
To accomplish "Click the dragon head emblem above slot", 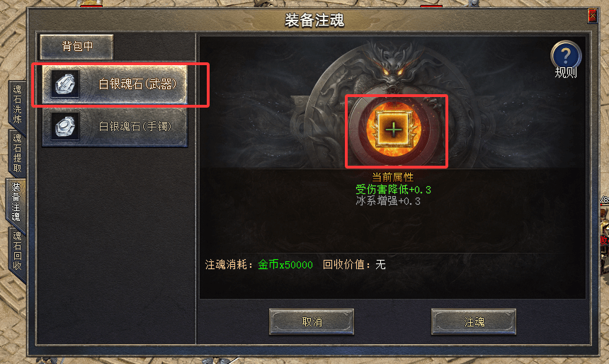I will (x=393, y=64).
